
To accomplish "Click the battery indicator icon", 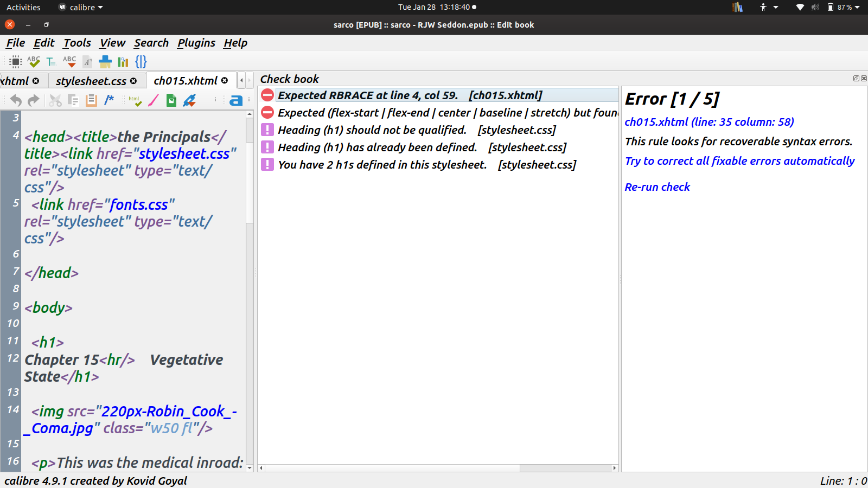I will click(x=831, y=7).
